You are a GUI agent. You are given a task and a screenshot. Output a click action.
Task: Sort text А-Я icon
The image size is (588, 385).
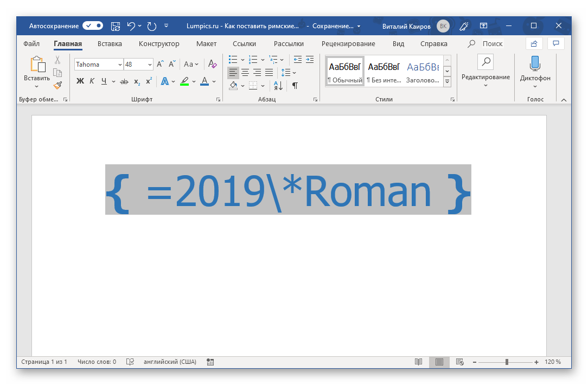(278, 86)
